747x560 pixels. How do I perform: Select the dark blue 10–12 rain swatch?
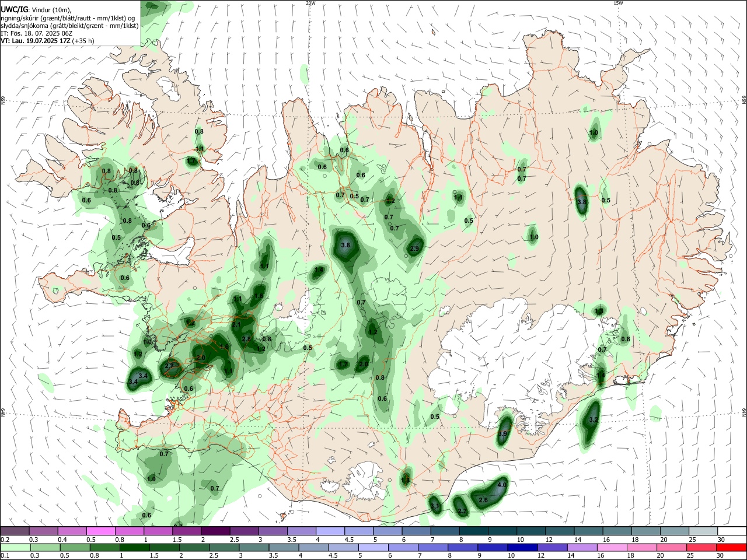click(x=521, y=547)
